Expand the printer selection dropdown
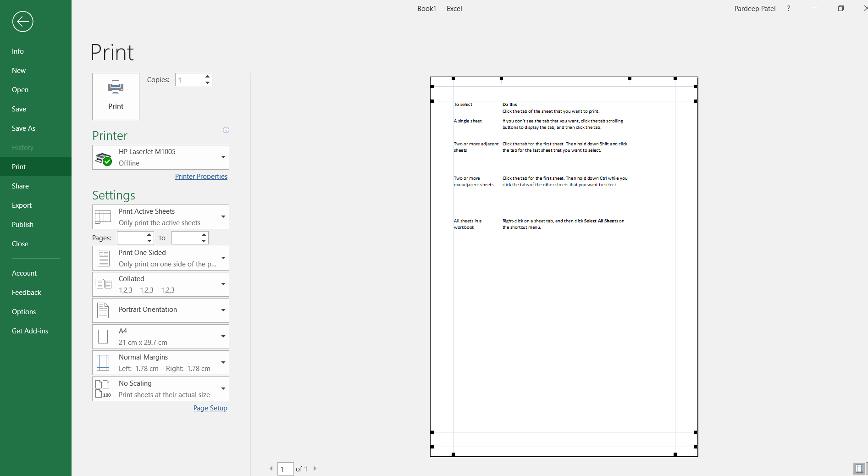The image size is (868, 476). pyautogui.click(x=223, y=157)
